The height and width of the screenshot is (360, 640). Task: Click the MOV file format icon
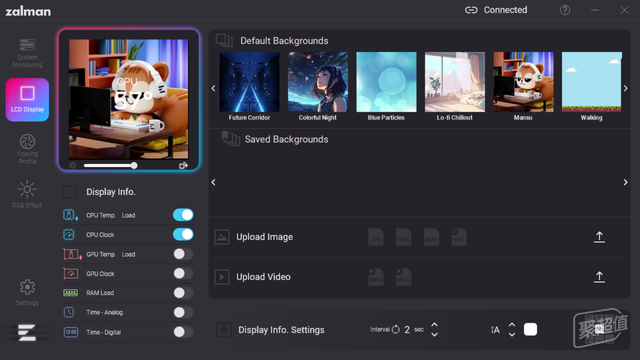tap(404, 277)
